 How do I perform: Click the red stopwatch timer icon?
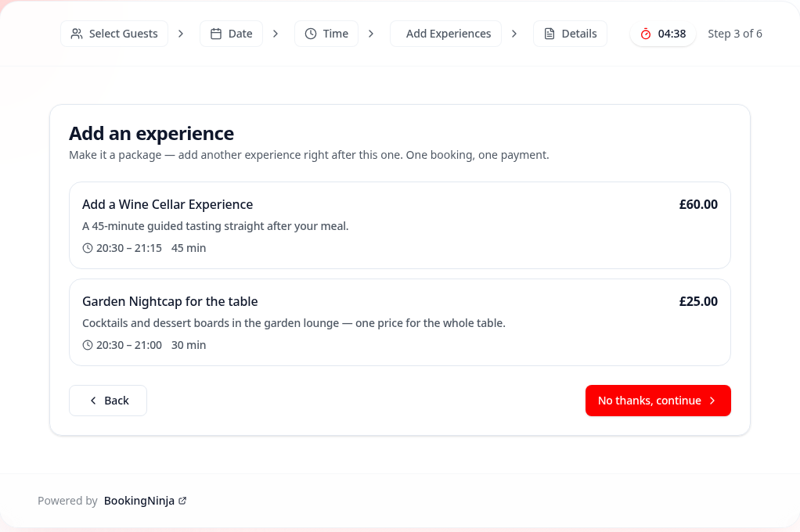646,34
